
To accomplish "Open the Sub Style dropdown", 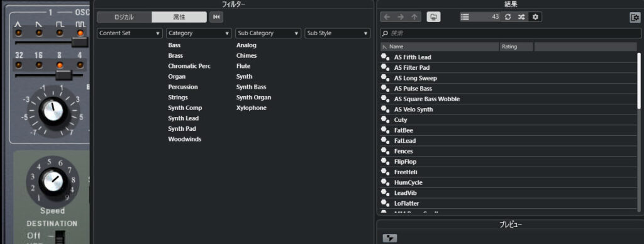I will [337, 33].
